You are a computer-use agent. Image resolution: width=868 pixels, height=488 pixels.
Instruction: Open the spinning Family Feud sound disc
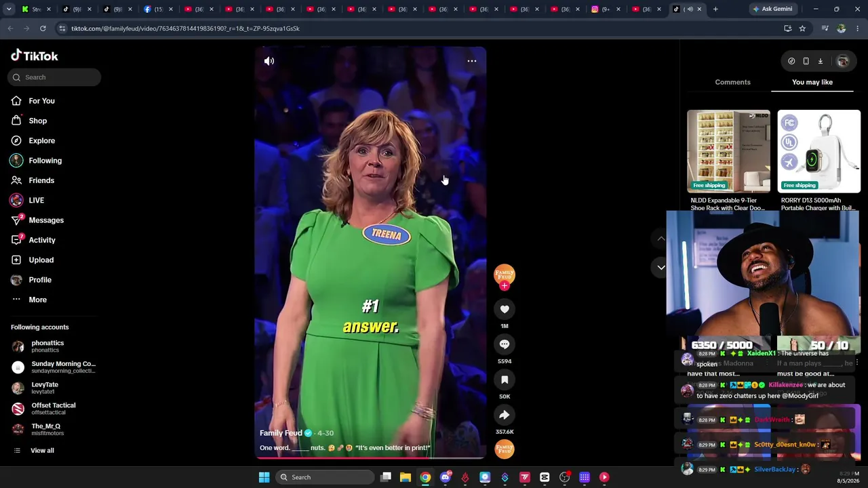point(505,449)
